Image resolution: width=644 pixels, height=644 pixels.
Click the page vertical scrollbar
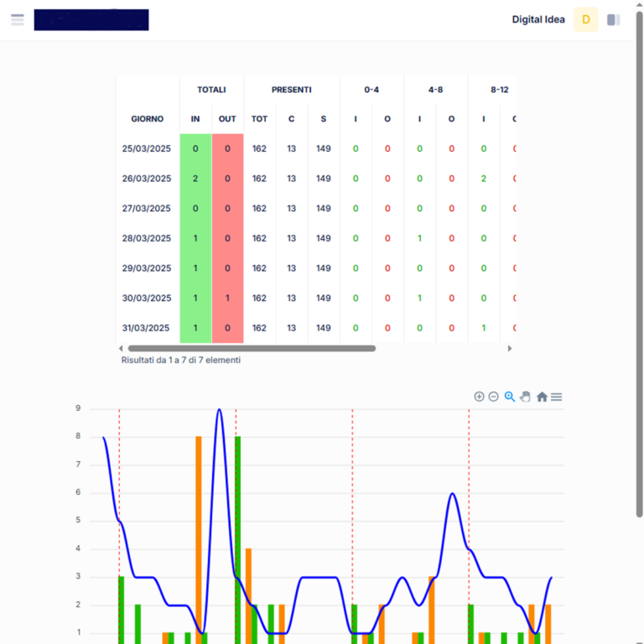640,252
